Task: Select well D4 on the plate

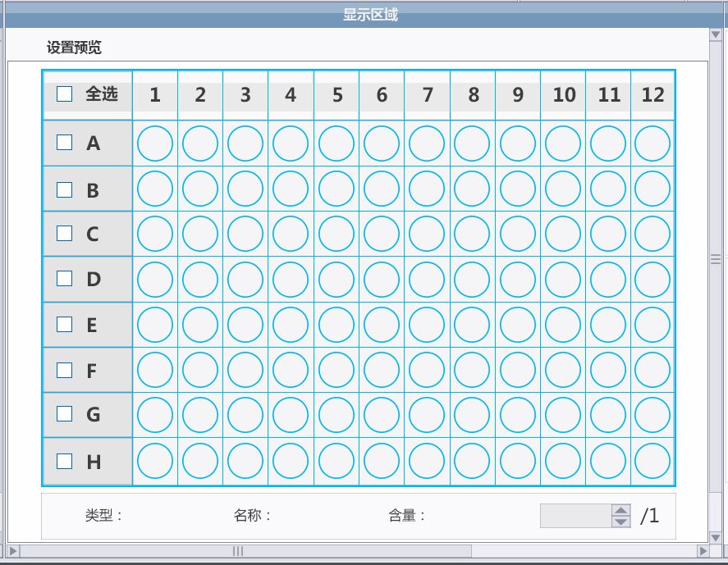Action: coord(291,280)
